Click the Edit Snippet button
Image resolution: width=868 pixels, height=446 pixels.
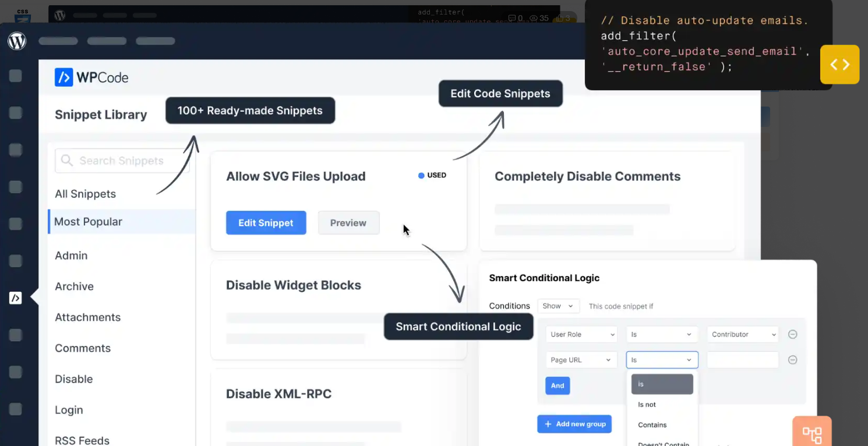tap(266, 223)
